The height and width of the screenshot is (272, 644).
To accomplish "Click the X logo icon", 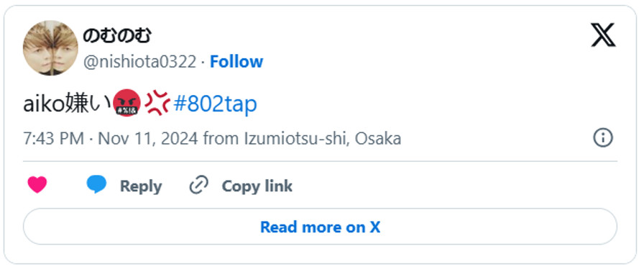I will pos(603,35).
